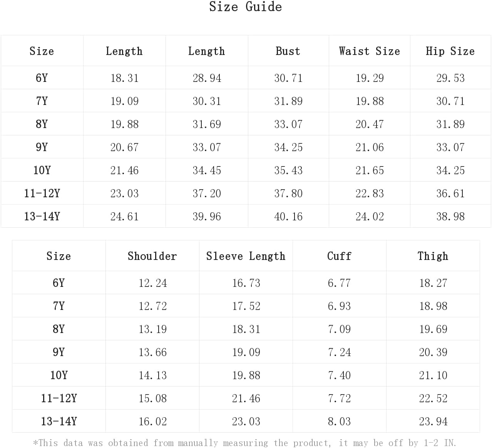Viewport: 492px width, 448px height.
Task: Click the manual measuring disclaimer note
Action: [244, 443]
